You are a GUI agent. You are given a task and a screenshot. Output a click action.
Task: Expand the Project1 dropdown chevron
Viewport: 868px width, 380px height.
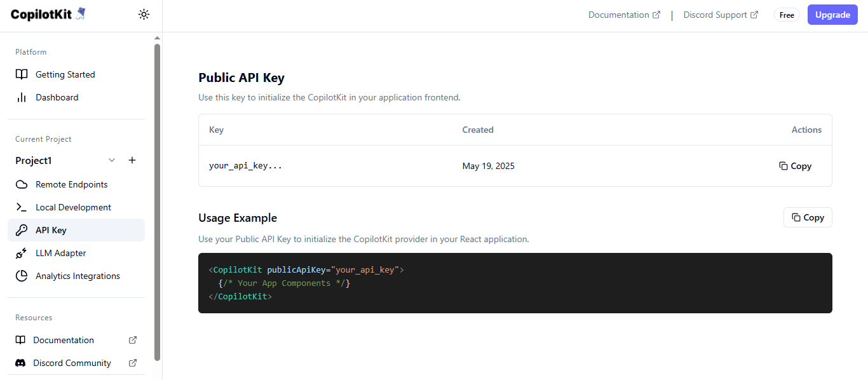112,160
